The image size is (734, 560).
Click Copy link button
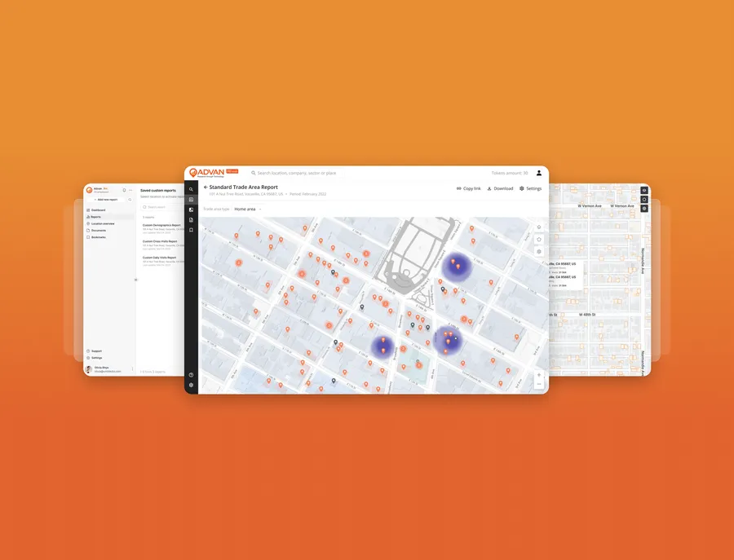(469, 188)
